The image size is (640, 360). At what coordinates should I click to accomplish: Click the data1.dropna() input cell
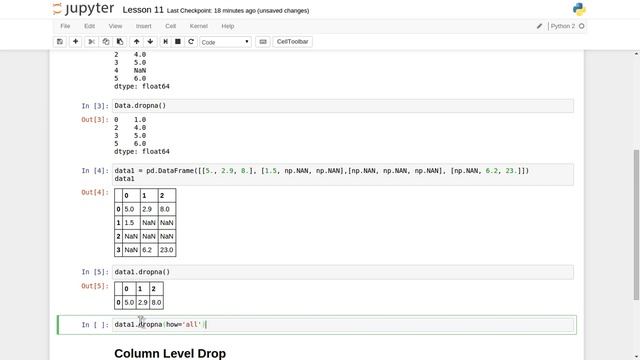343,272
